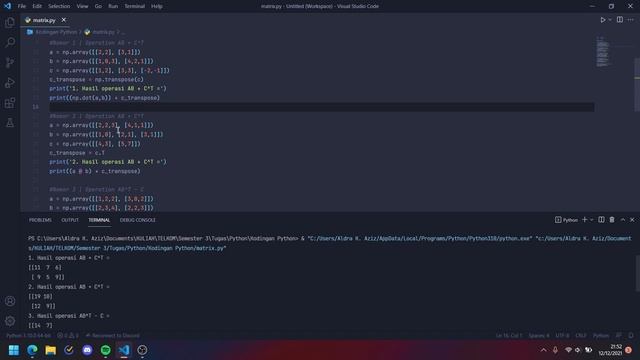The width and height of the screenshot is (640, 360).
Task: Open File Explorer from taskbar
Action: click(x=51, y=350)
